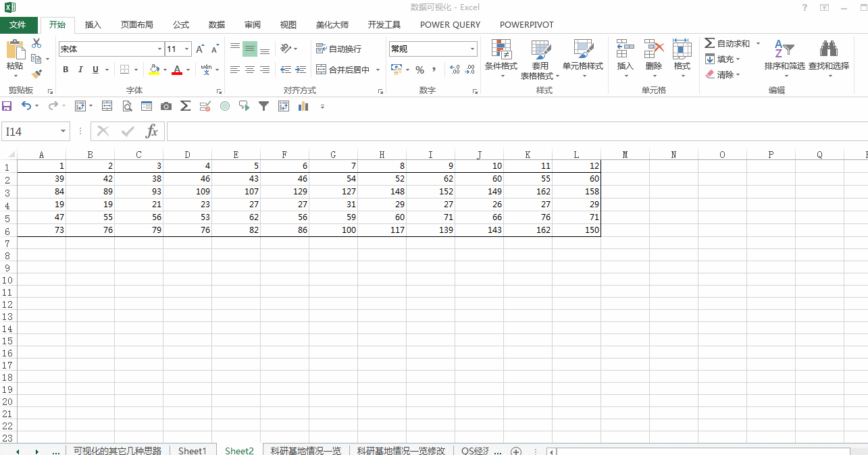Click the quick access camera icon
Image resolution: width=868 pixels, height=455 pixels.
(166, 106)
